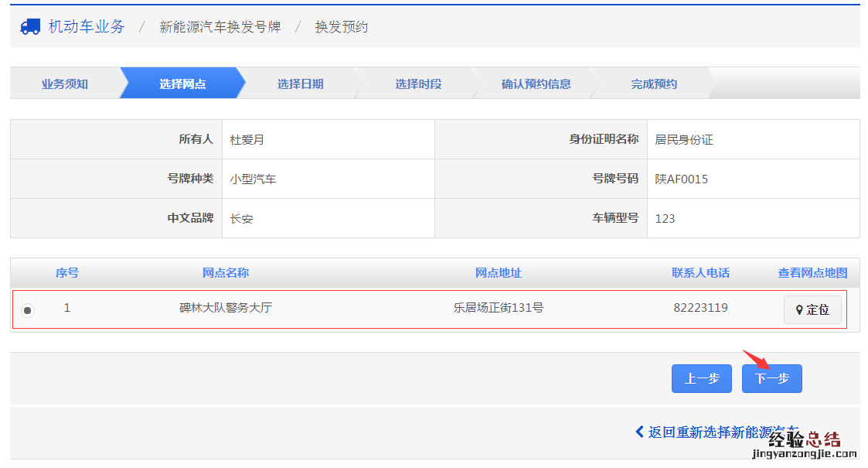This screenshot has height=468, width=868.
Task: Jump to the 选择日期 step
Action: coord(300,84)
